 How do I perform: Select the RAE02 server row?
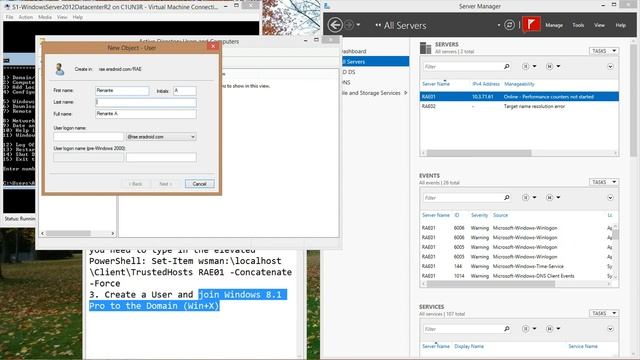(x=519, y=106)
